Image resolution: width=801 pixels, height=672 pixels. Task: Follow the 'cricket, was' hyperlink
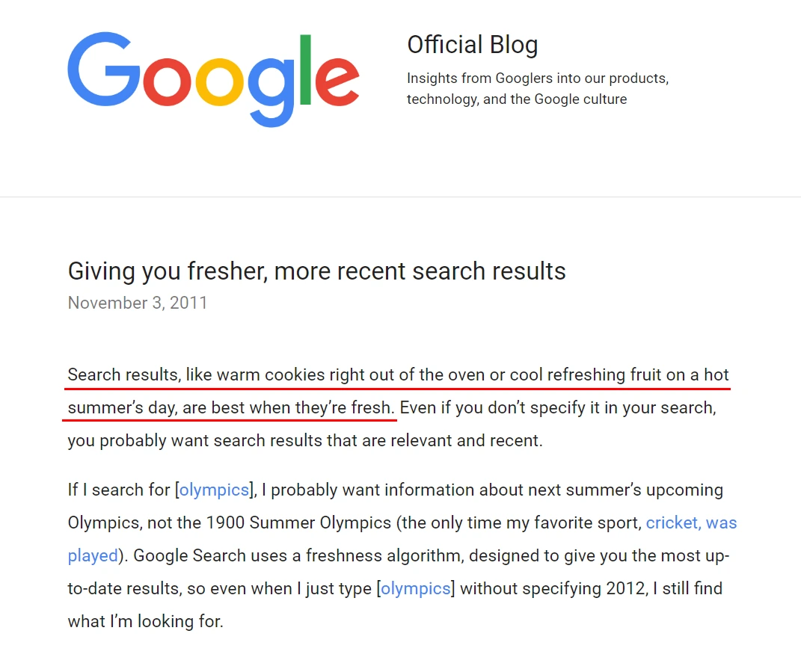click(691, 523)
